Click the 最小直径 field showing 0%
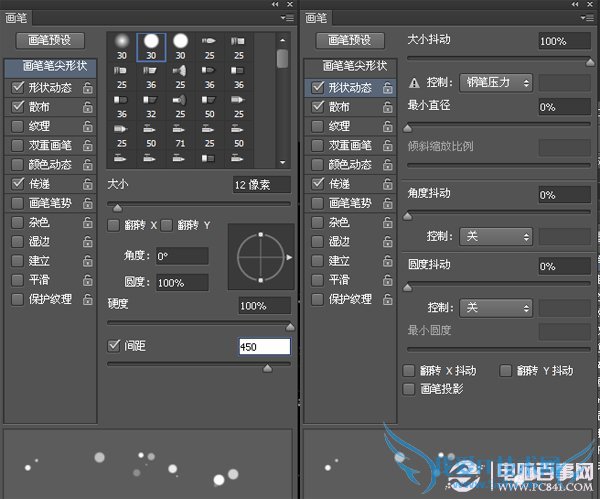 tap(565, 107)
